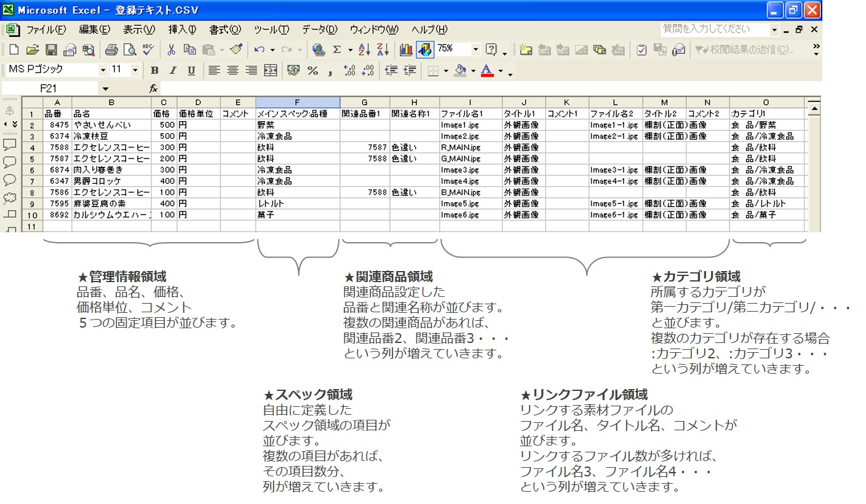This screenshot has height=504, width=866.
Task: Run the ABC spelling check
Action: tap(148, 50)
